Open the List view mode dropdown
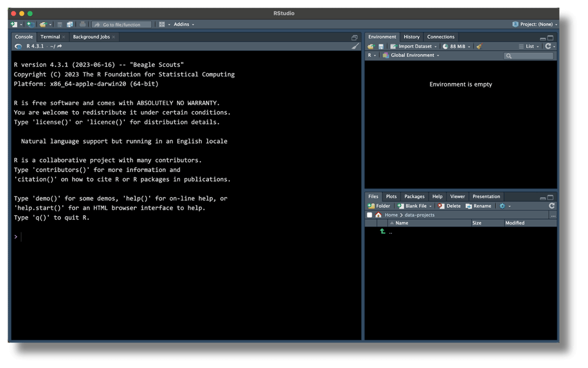The height and width of the screenshot is (368, 588). (529, 47)
